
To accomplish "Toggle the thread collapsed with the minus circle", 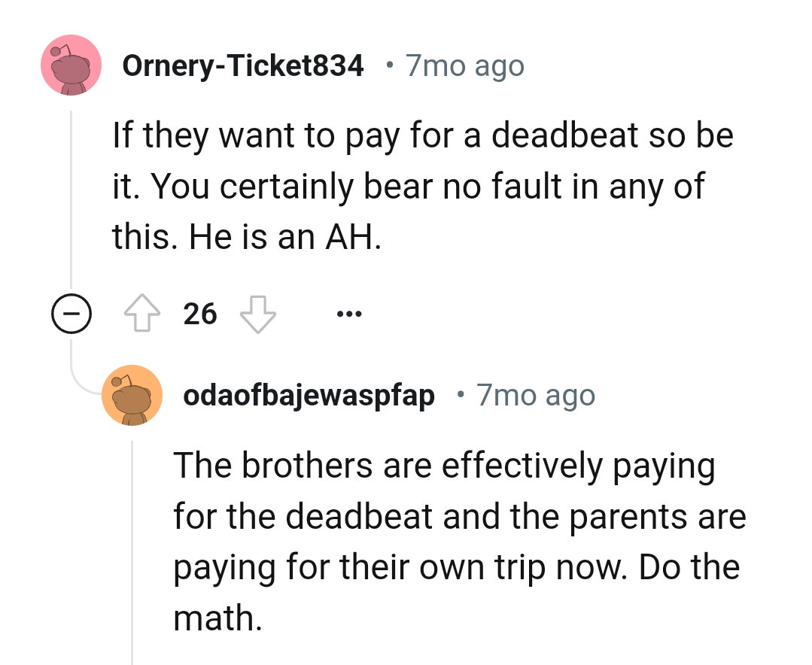I will (71, 314).
